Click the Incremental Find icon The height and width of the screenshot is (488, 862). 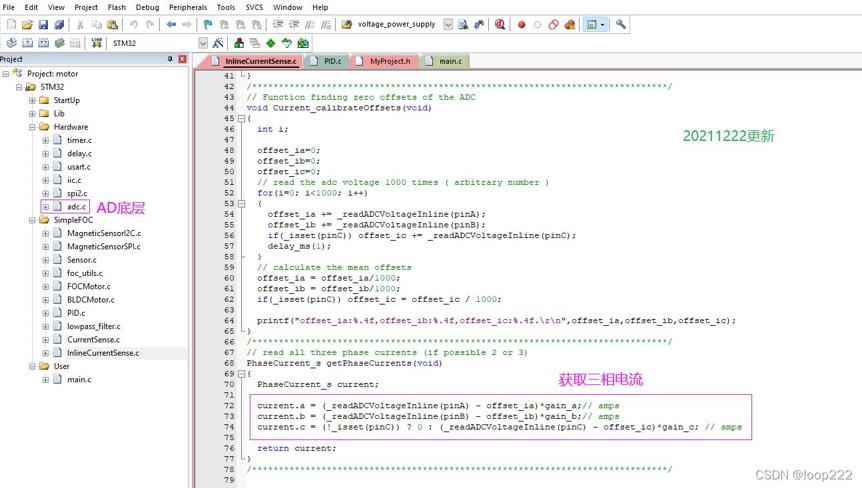479,24
